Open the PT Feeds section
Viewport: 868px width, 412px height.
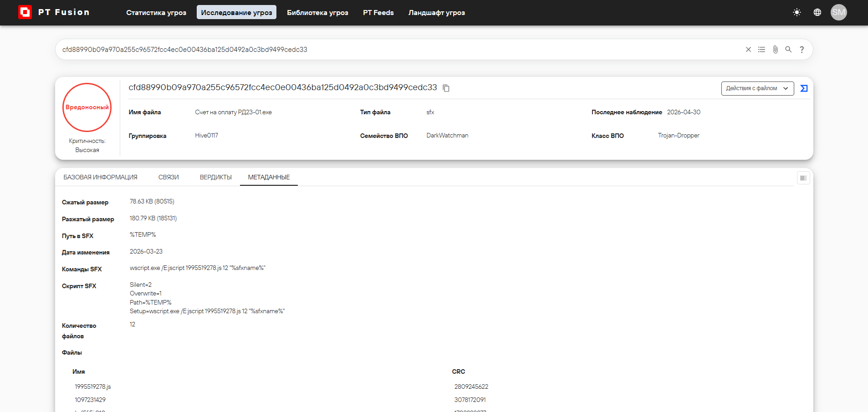click(x=378, y=12)
